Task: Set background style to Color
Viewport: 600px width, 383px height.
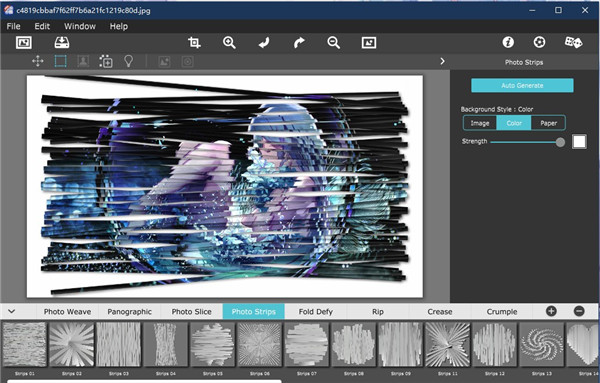Action: (514, 123)
